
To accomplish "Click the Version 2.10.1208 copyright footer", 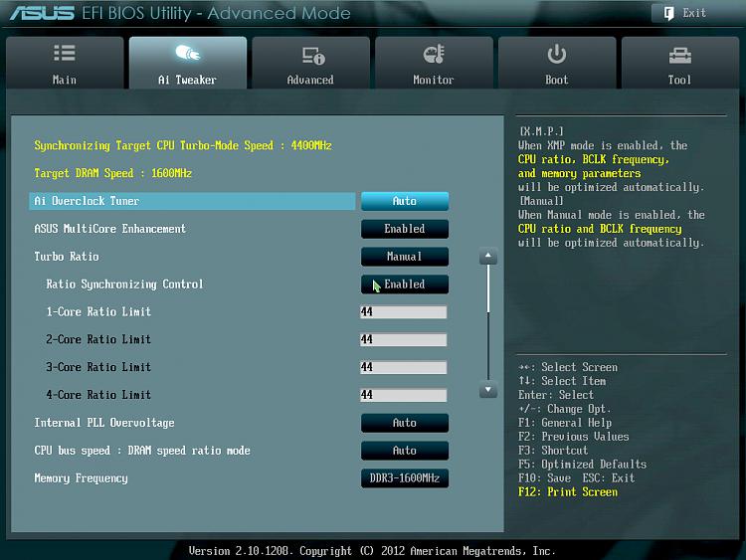I will click(x=372, y=551).
